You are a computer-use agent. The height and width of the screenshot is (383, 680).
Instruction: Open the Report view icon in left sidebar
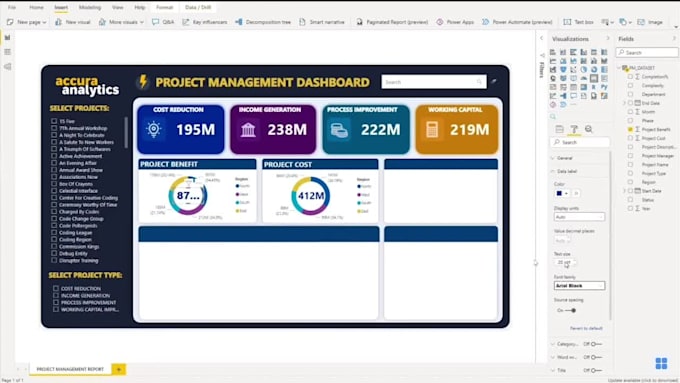pos(7,38)
